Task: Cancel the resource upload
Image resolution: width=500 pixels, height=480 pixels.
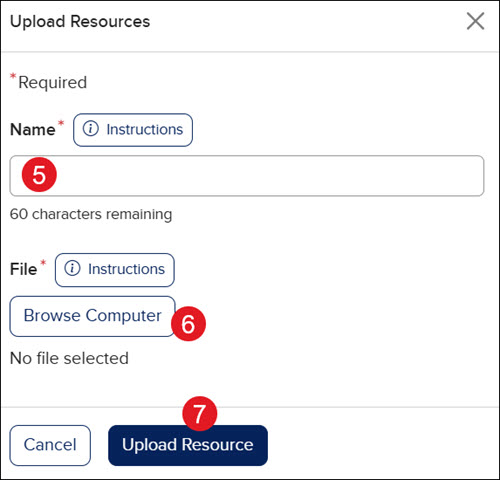Action: (50, 445)
